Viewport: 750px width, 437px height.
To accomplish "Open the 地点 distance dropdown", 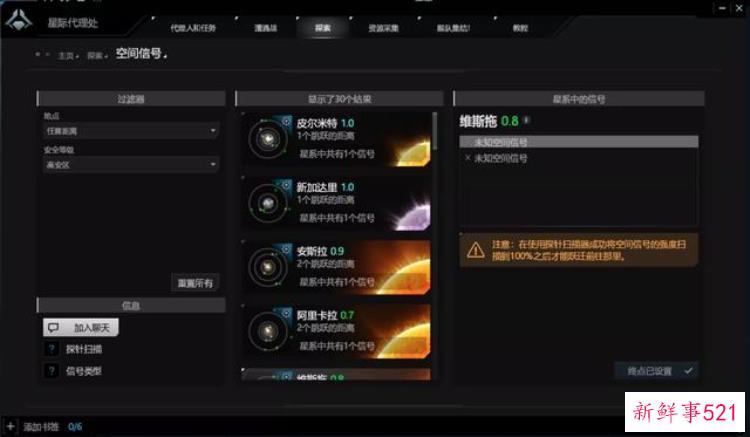I will [131, 131].
